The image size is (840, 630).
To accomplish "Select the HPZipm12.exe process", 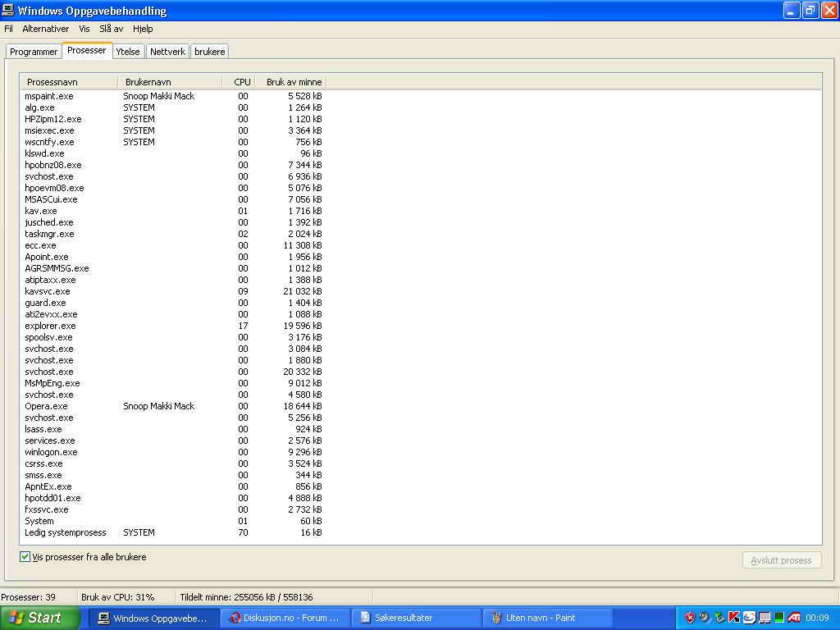I will [x=173, y=119].
